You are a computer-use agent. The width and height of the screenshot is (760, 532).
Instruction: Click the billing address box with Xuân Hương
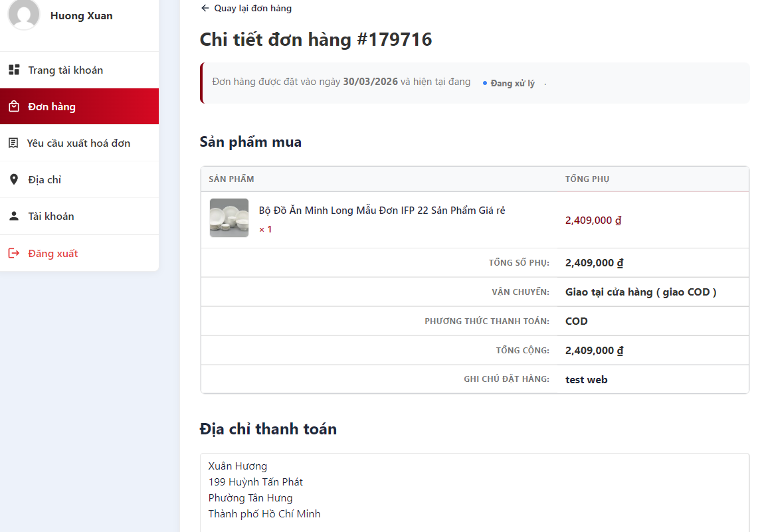474,490
